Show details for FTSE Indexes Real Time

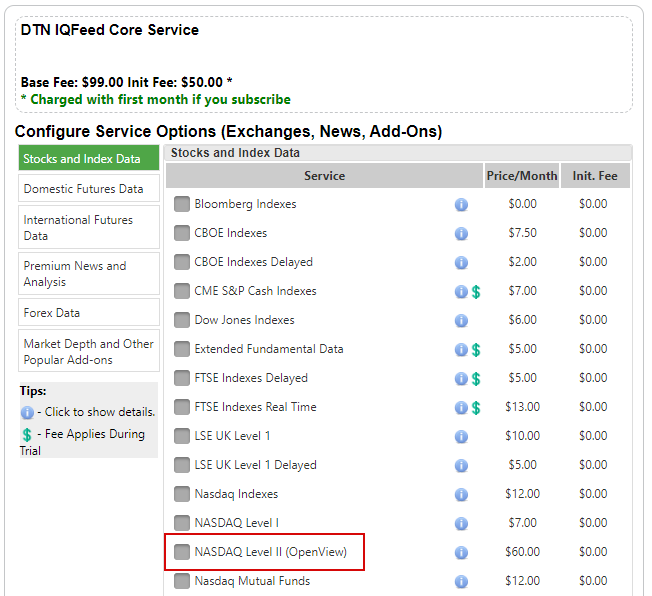click(x=461, y=408)
